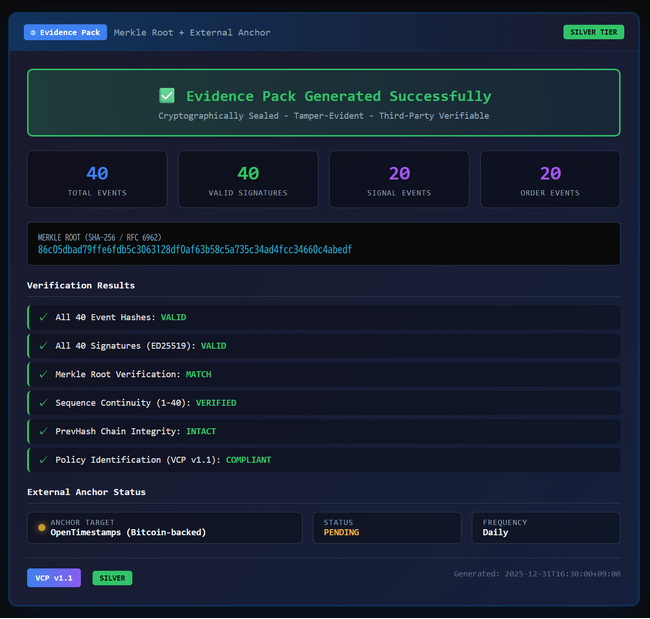Click the COMPLIANT status text
The image size is (650, 619).
point(248,460)
